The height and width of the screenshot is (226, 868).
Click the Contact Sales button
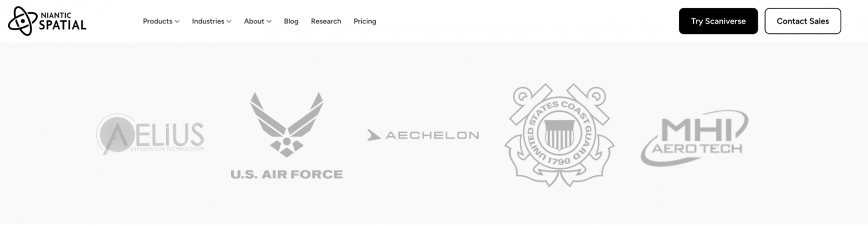802,21
